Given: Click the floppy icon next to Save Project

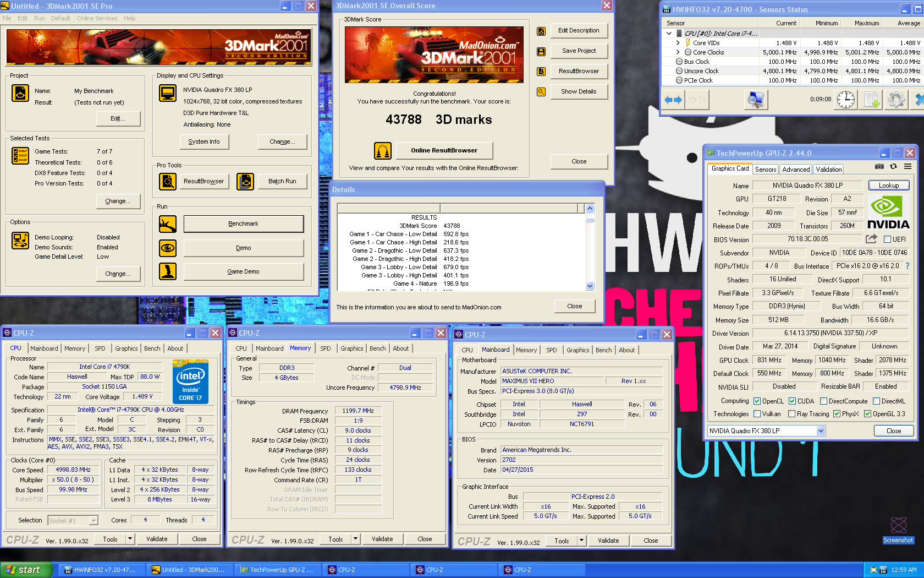Looking at the screenshot, I should click(541, 51).
